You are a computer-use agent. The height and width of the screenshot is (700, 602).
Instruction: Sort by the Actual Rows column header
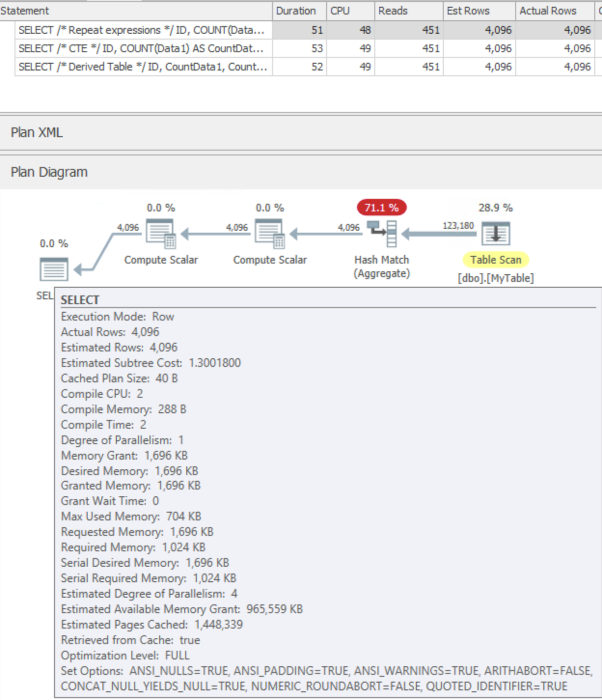tap(555, 11)
